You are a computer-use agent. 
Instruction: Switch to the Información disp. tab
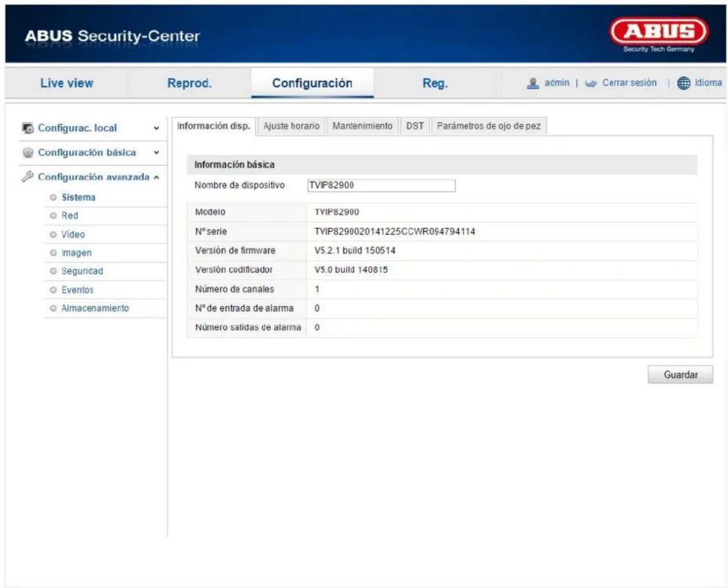pos(214,126)
